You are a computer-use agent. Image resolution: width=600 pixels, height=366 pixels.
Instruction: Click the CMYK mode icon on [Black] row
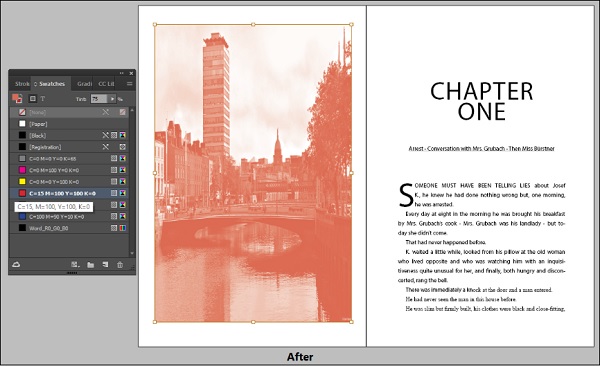point(122,135)
